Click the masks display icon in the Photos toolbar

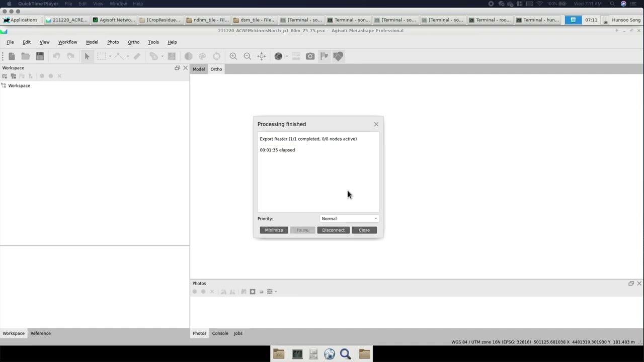pos(253,292)
